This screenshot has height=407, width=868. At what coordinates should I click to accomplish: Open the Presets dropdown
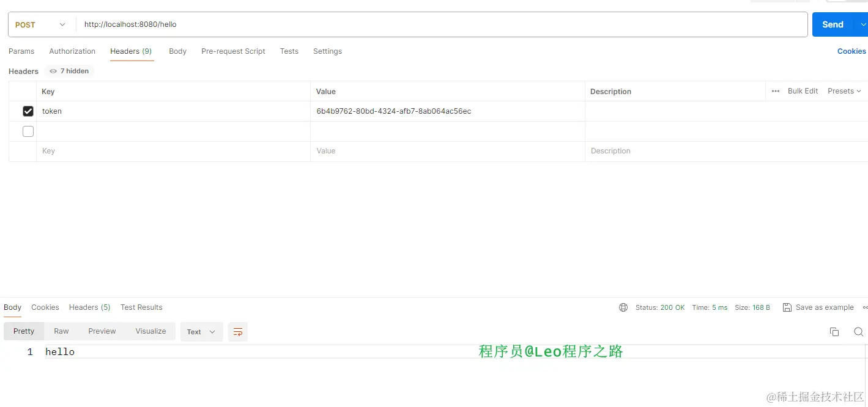844,91
